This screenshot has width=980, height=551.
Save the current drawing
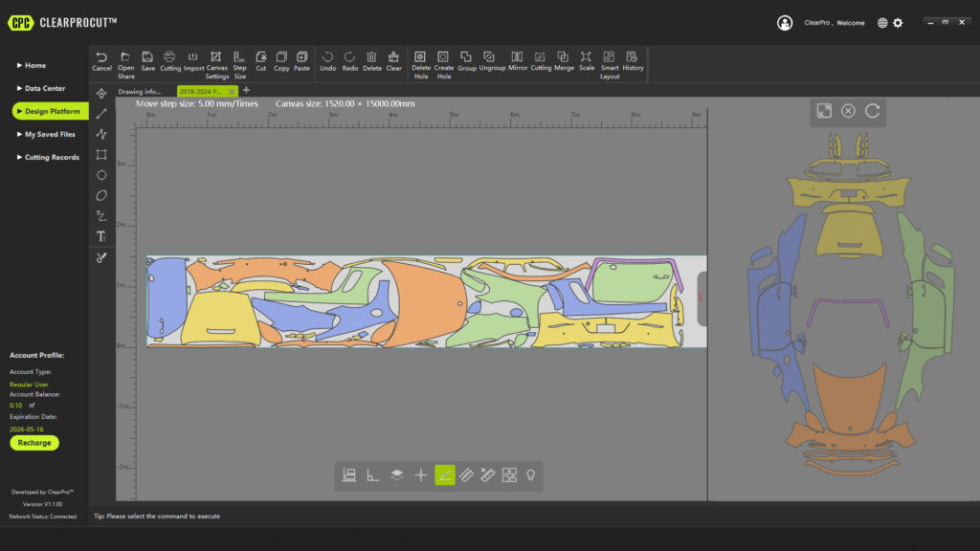tap(147, 61)
